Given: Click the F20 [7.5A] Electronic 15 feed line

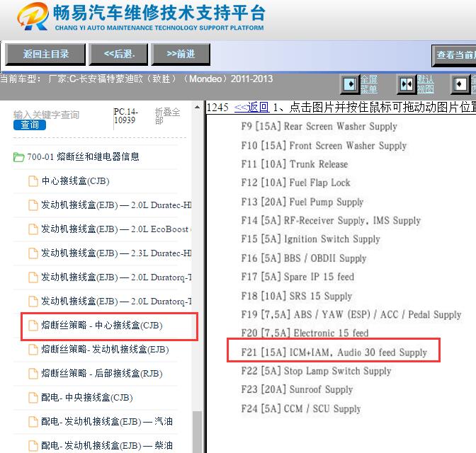Looking at the screenshot, I should (x=305, y=333).
